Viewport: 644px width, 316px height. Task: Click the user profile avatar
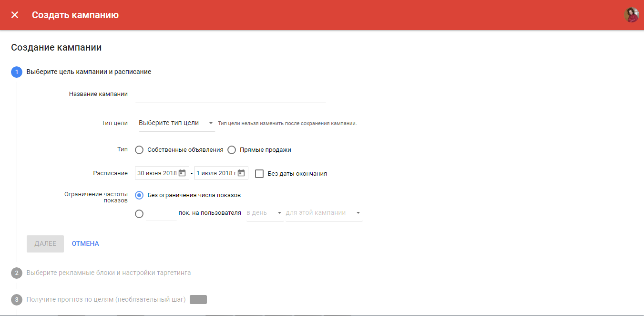[x=632, y=15]
